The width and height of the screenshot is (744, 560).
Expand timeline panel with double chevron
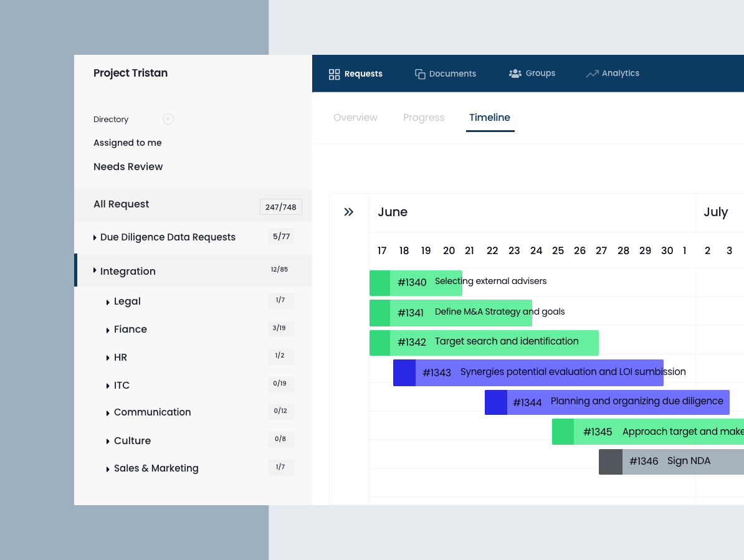click(349, 212)
